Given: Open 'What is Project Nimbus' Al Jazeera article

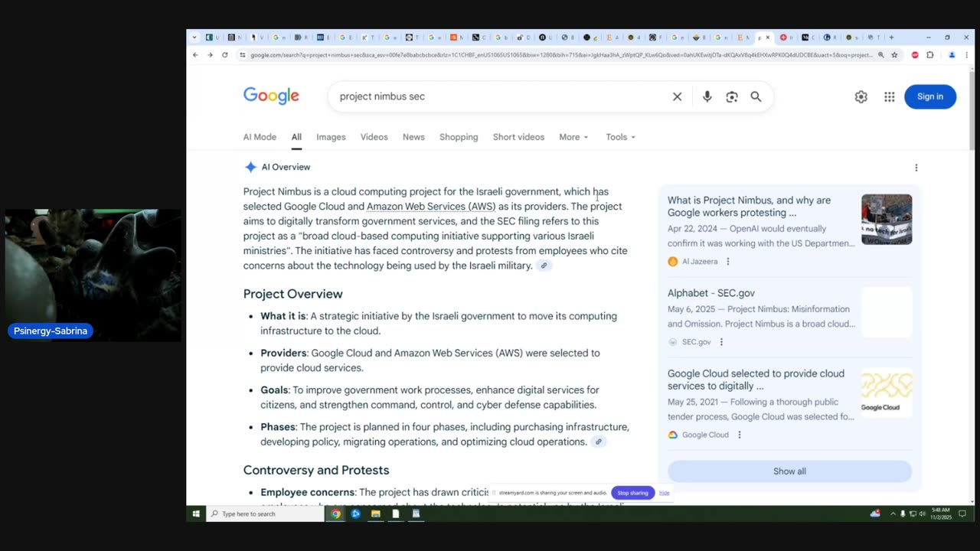Looking at the screenshot, I should pos(749,207).
